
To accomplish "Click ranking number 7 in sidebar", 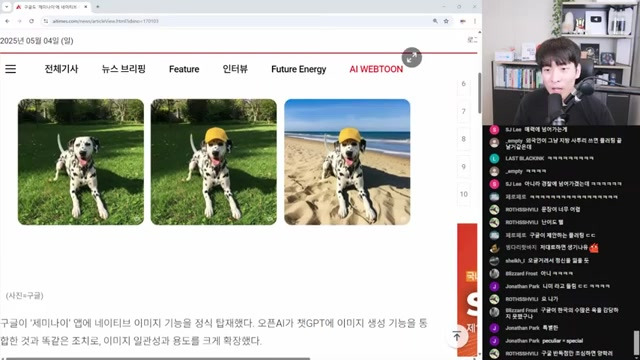I will pyautogui.click(x=463, y=111).
